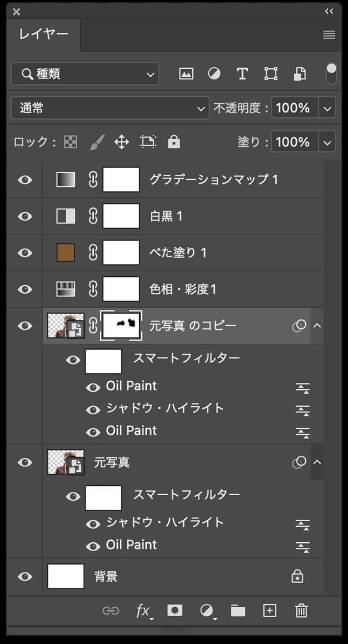Toggle the layer filtering on/off switch
The image size is (348, 644).
tap(332, 74)
